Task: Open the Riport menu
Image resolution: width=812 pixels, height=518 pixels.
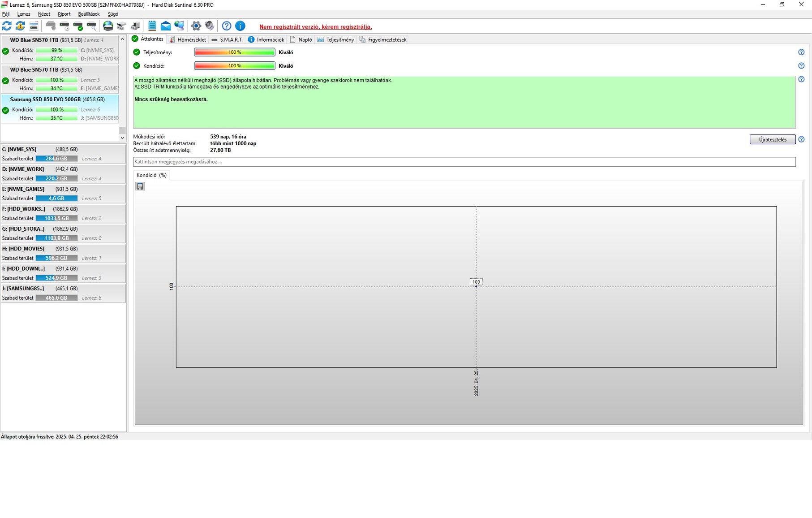Action: [x=64, y=14]
